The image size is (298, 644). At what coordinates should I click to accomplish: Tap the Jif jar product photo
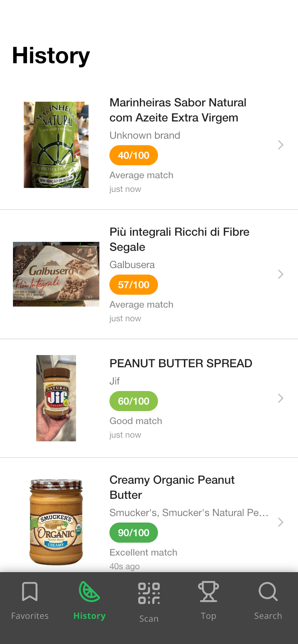click(56, 398)
